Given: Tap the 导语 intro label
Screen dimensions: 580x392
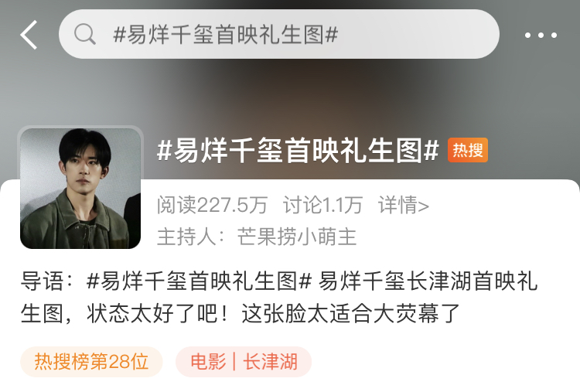Looking at the screenshot, I should click(42, 281).
